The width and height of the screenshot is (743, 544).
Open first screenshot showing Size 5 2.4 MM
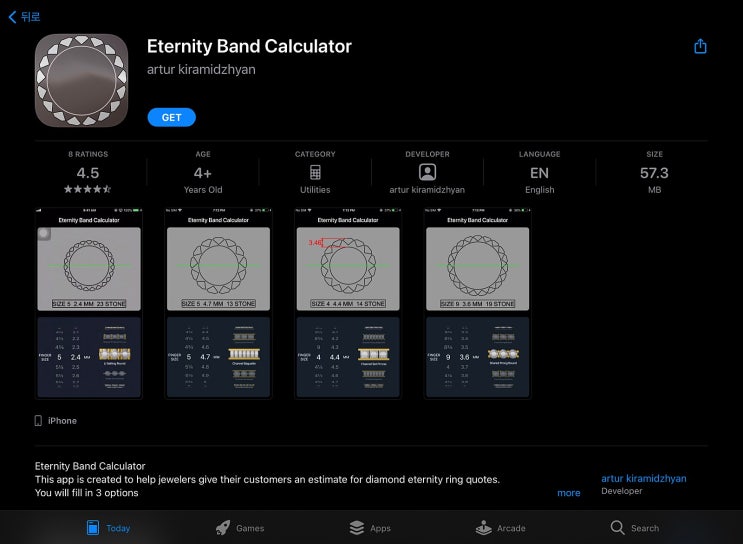(89, 303)
